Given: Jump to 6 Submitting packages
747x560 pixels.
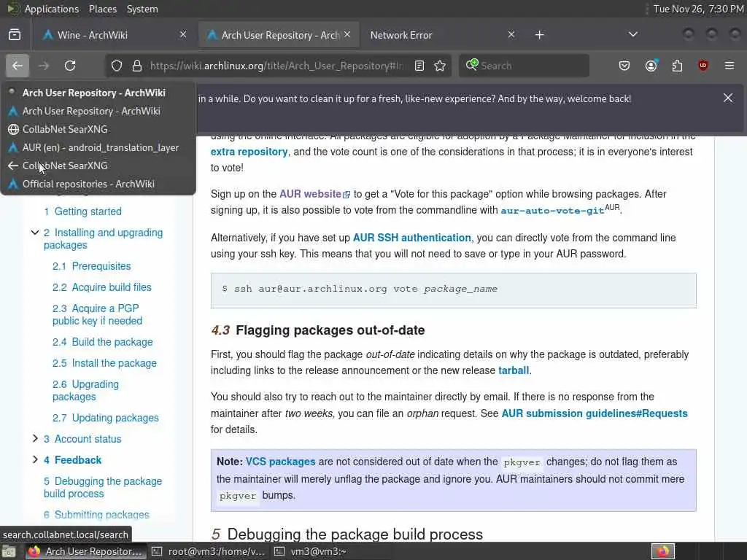Looking at the screenshot, I should tap(96, 515).
